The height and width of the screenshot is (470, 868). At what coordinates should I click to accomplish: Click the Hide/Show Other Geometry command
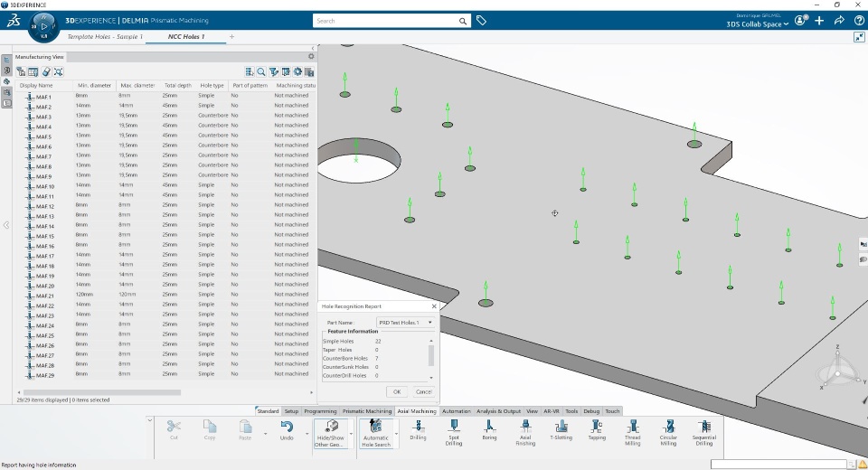(330, 433)
